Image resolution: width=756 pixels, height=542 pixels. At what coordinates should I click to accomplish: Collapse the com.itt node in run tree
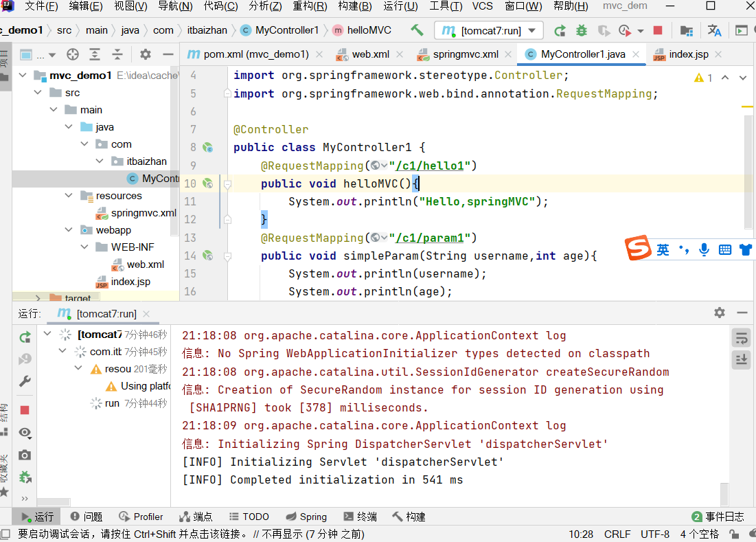click(x=62, y=351)
